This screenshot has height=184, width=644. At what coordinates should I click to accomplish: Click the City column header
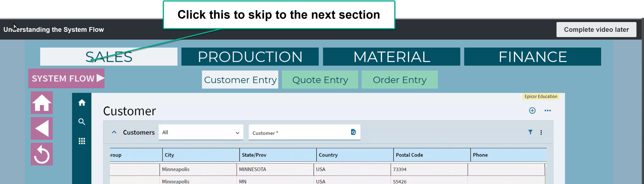(201, 155)
